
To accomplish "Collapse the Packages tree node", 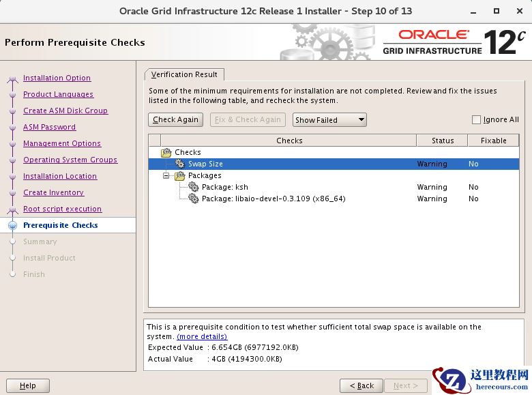I will (166, 175).
